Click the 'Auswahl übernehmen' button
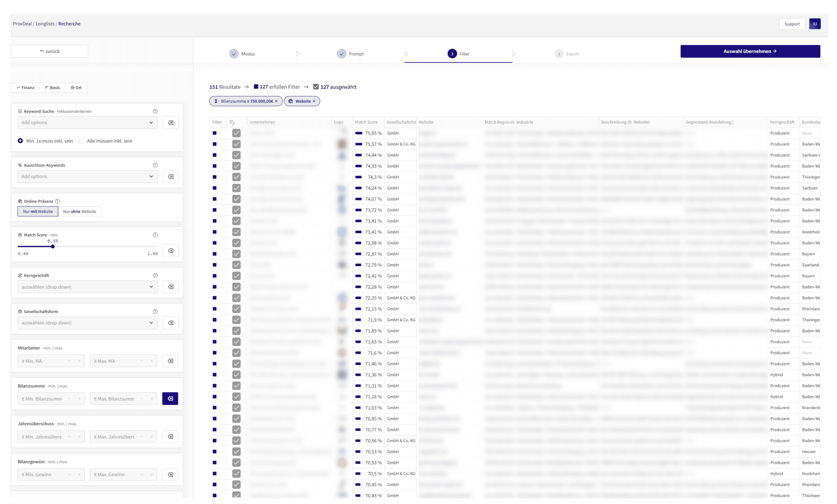The width and height of the screenshot is (837, 504). (x=750, y=51)
